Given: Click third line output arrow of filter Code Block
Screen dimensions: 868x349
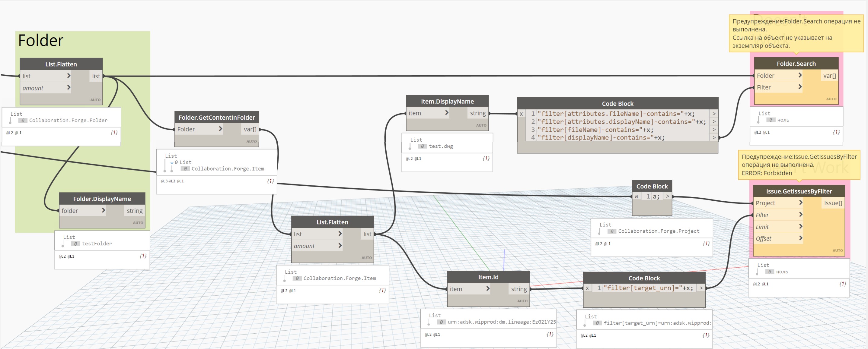Looking at the screenshot, I should (714, 130).
